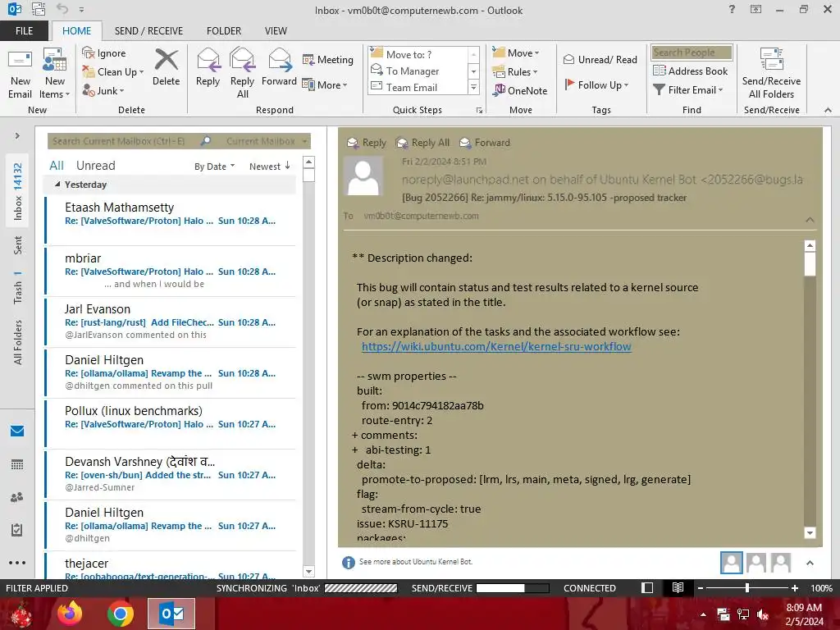Show Unread messages filter
840x630 pixels.
pyautogui.click(x=95, y=166)
